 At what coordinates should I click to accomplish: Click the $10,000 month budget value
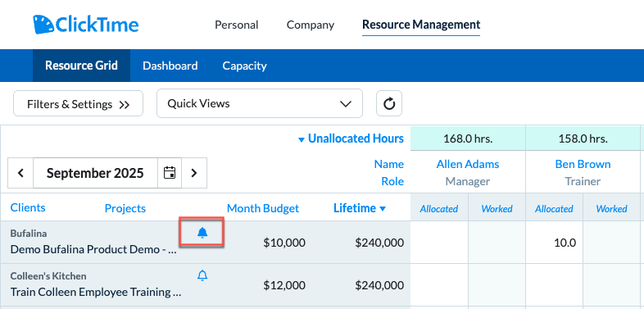[284, 243]
